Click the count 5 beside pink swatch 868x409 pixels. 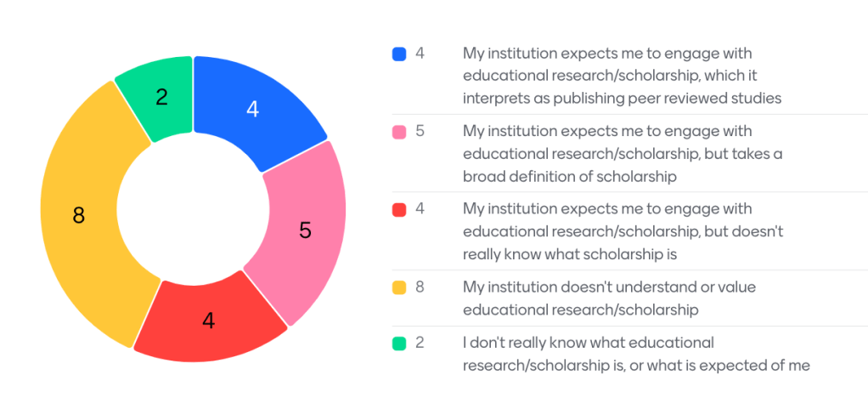pyautogui.click(x=420, y=132)
